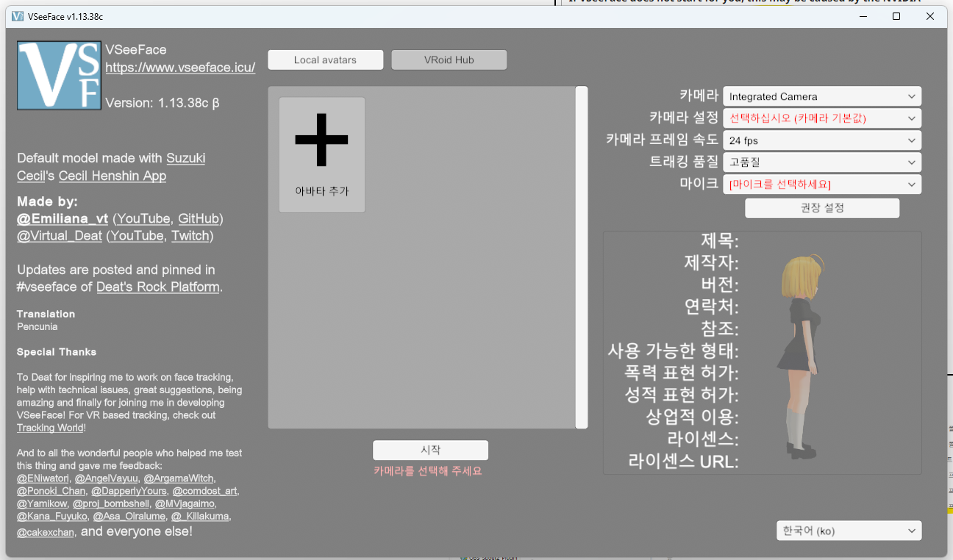Click the plus icon to add avatar

pos(321,140)
